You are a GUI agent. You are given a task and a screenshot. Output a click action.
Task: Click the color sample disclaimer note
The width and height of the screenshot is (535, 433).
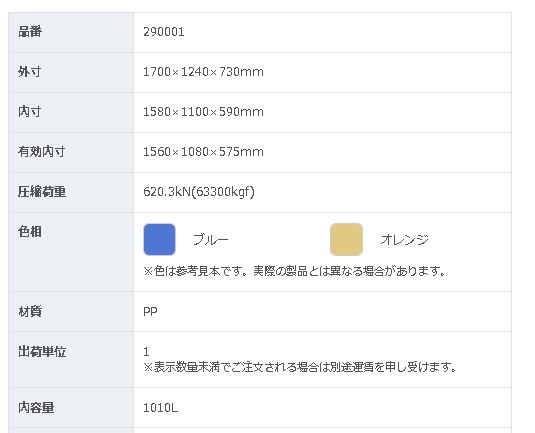coord(295,272)
